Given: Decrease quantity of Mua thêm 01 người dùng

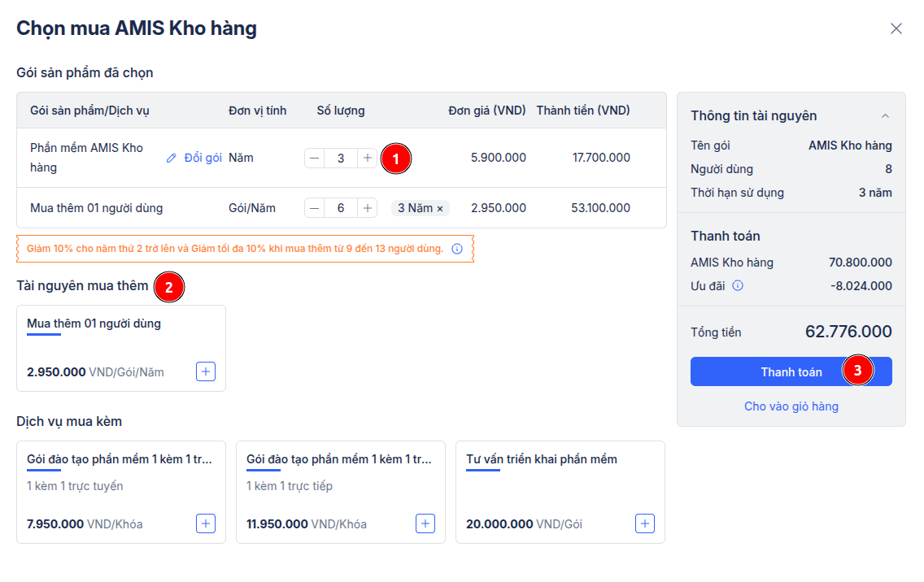Looking at the screenshot, I should pyautogui.click(x=314, y=208).
